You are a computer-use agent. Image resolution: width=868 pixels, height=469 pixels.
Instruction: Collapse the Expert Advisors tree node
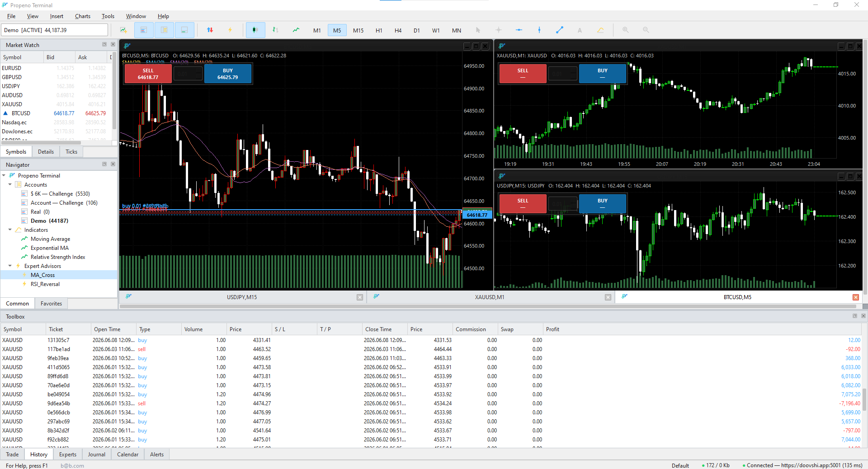point(10,266)
